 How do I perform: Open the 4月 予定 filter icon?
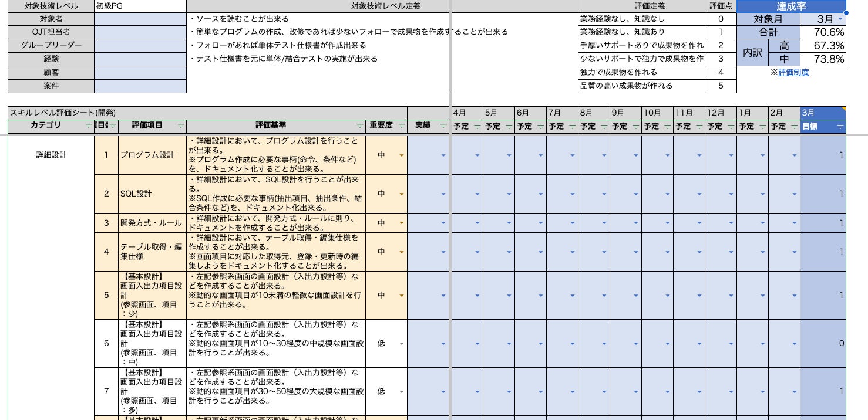pos(477,126)
